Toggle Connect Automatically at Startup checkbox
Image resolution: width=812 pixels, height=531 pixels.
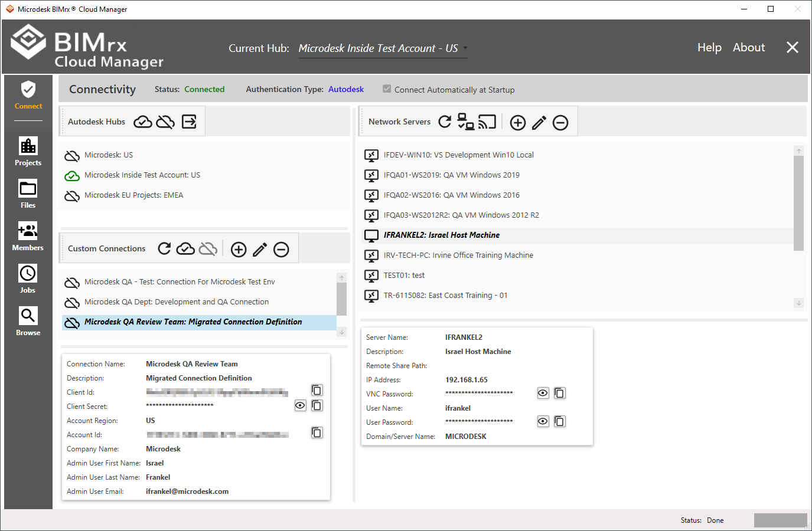pos(387,89)
